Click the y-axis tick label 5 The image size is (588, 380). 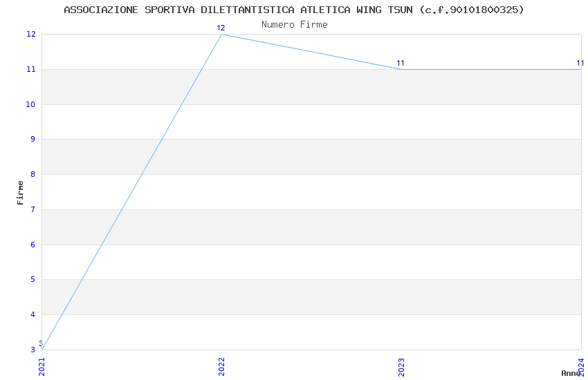tap(33, 280)
